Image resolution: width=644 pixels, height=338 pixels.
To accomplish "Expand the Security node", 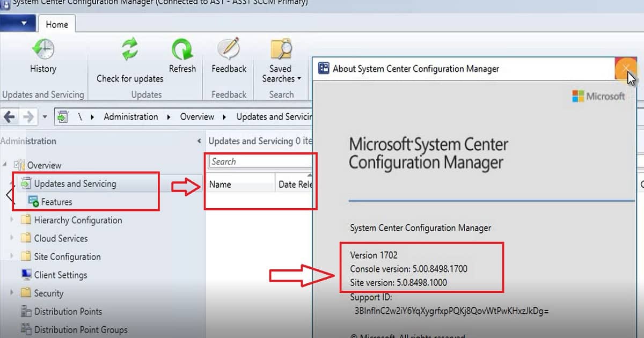I will (12, 293).
